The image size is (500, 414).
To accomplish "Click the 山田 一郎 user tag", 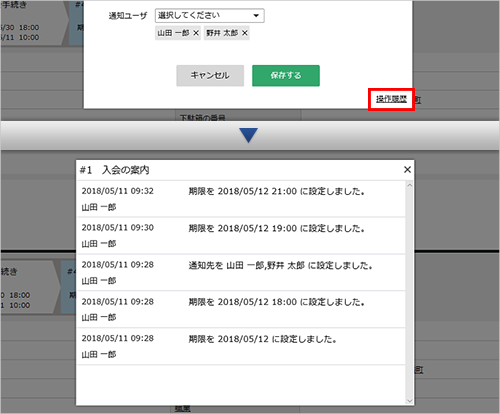I will click(173, 33).
